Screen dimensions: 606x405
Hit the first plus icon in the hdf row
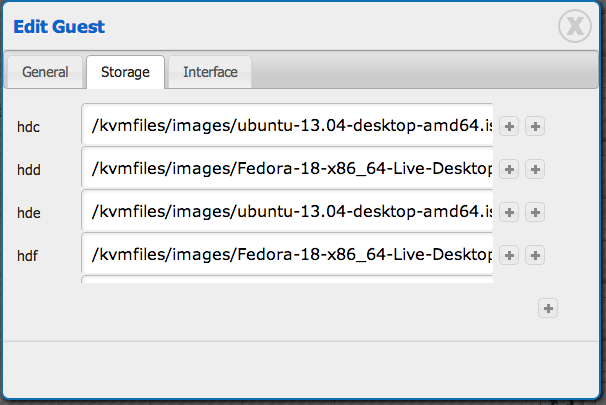(x=510, y=255)
